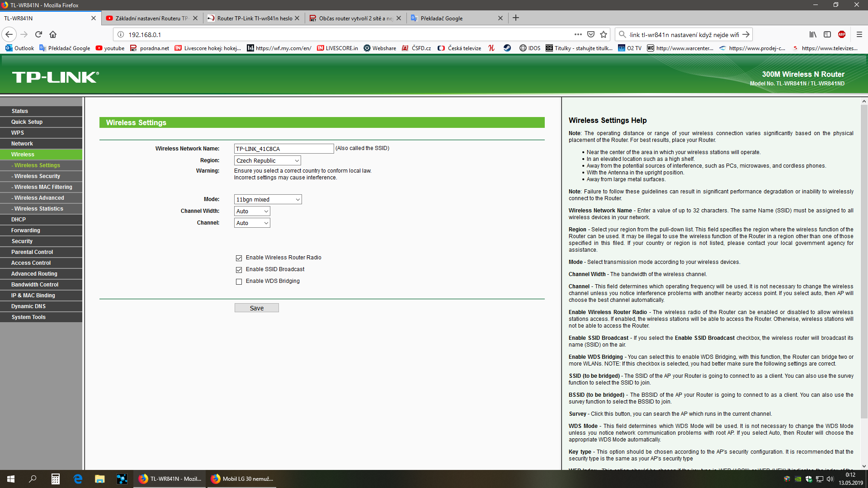Open a new browser tab
The image size is (868, 488).
tap(516, 18)
